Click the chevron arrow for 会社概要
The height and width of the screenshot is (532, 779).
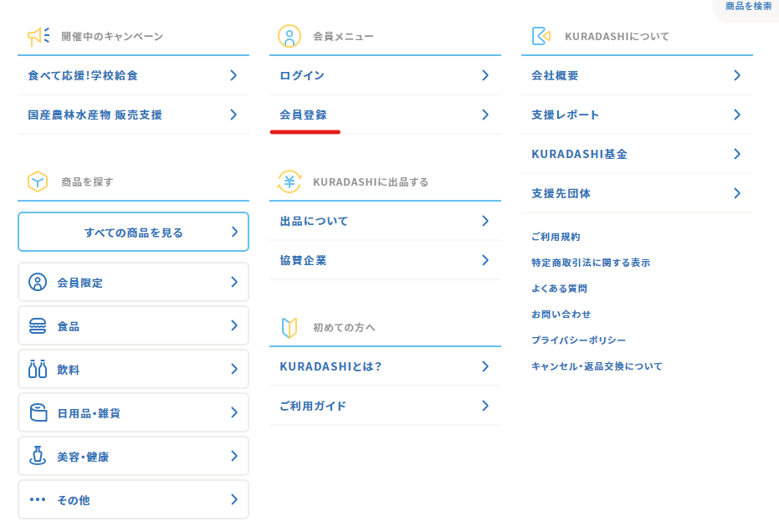coord(737,75)
